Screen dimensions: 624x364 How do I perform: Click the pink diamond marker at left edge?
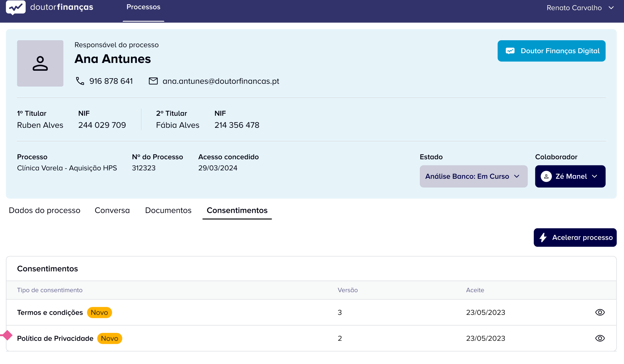[x=6, y=335]
